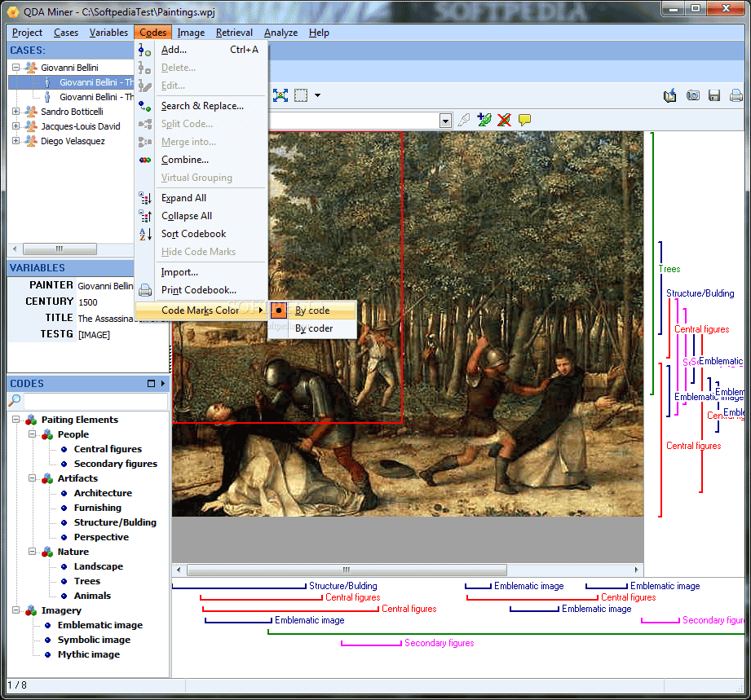The height and width of the screenshot is (700, 751).
Task: Choose Search & Replace... menu entry
Action: coord(201,106)
